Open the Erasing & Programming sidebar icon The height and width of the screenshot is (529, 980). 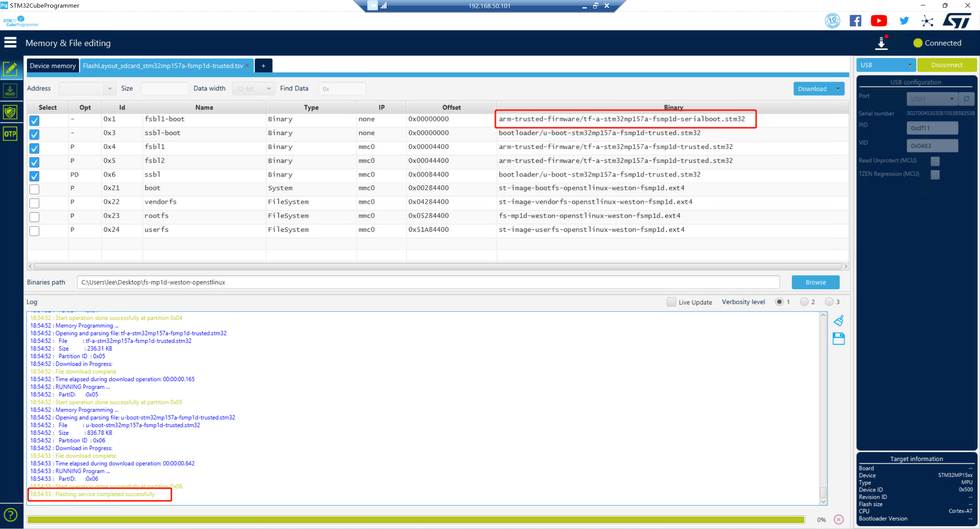point(10,91)
